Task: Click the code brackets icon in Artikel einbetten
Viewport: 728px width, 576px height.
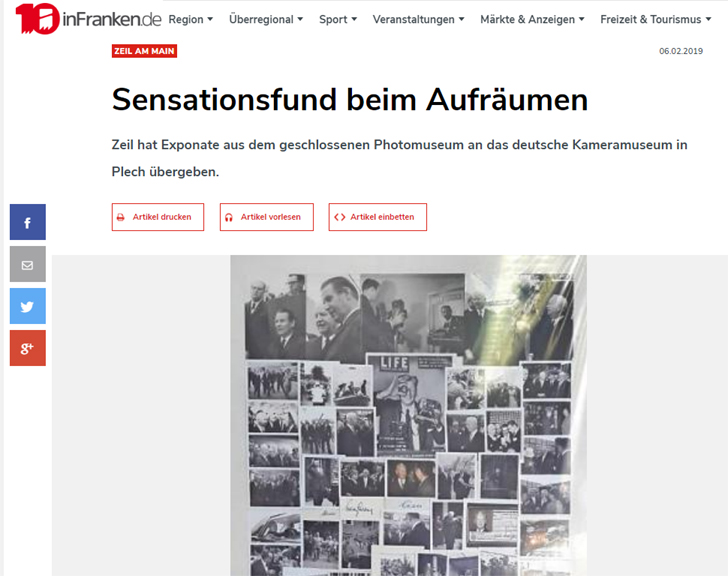Action: (339, 217)
